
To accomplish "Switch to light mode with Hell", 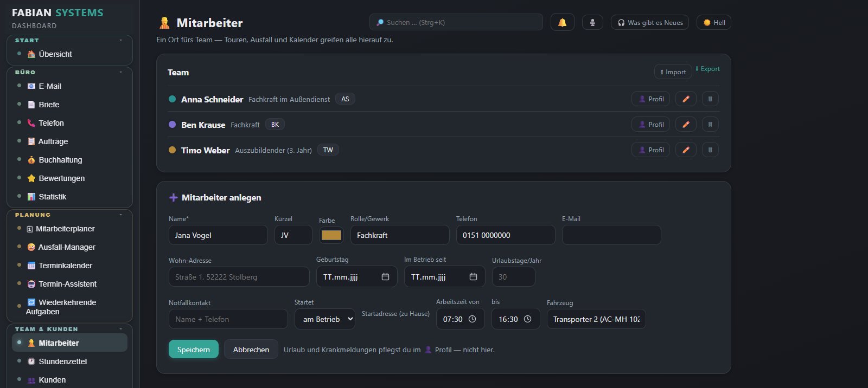I will click(x=714, y=22).
